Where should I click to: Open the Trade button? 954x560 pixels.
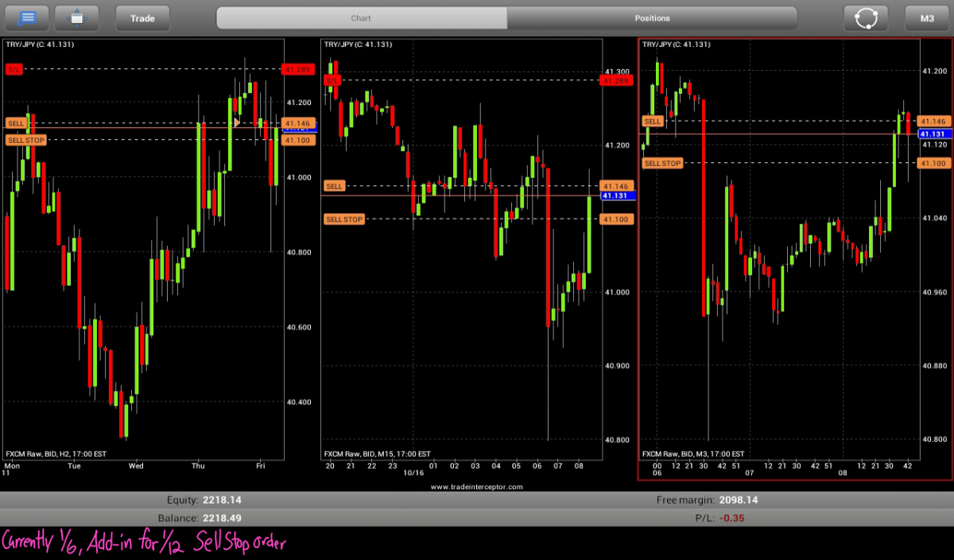pyautogui.click(x=142, y=17)
